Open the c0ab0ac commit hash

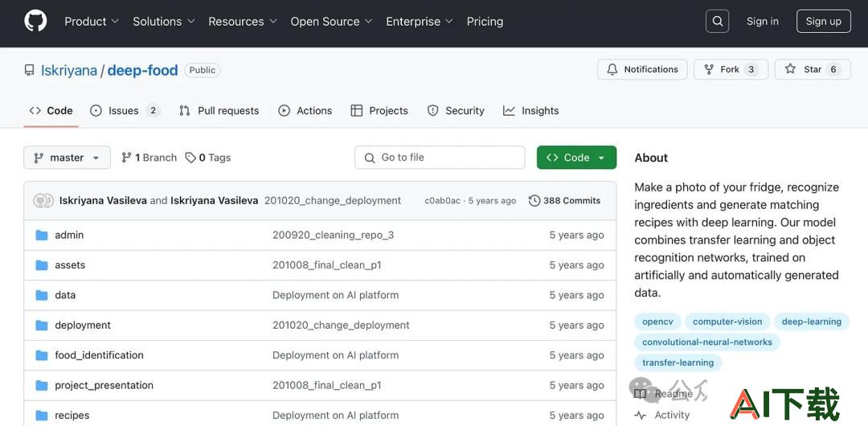click(442, 200)
